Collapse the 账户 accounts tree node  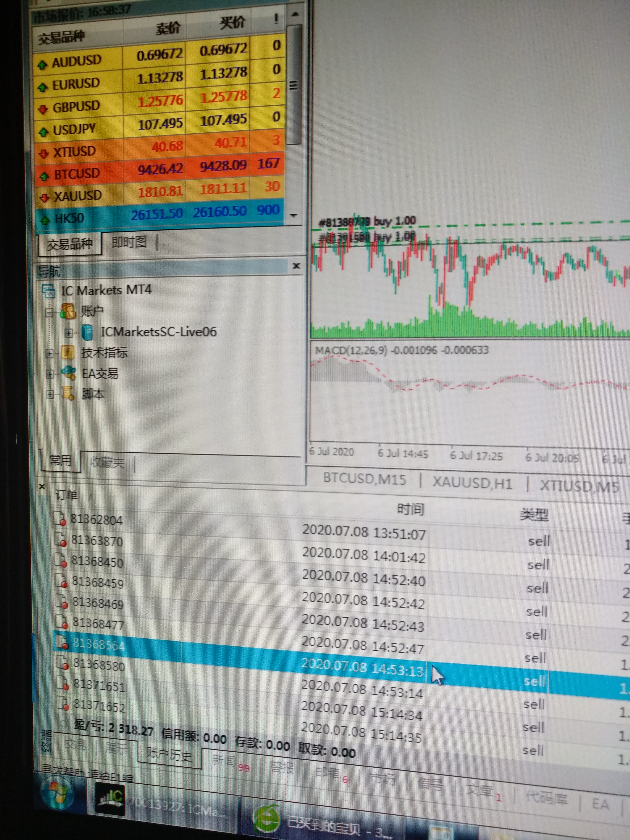[49, 313]
